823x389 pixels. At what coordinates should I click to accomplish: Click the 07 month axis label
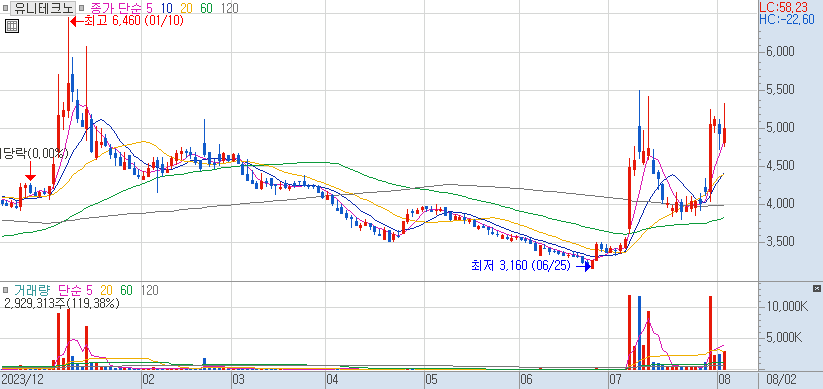616,380
